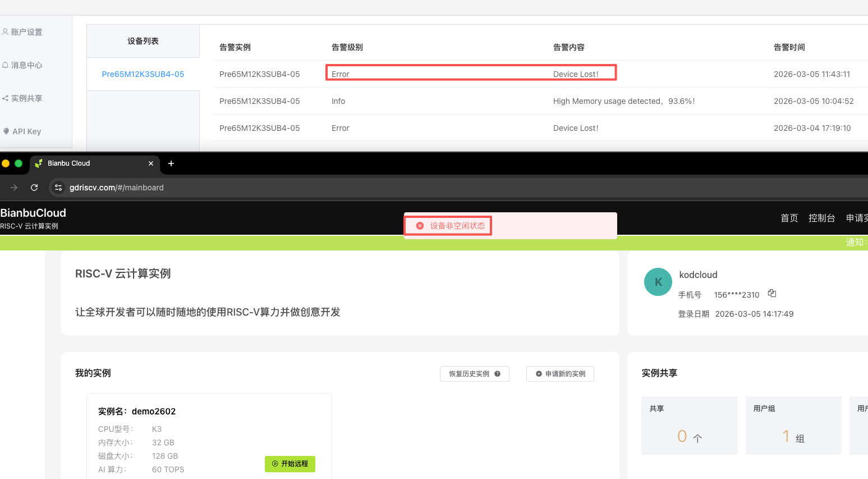Click the 申请新的实例 button
This screenshot has width=868, height=479.
pos(560,374)
